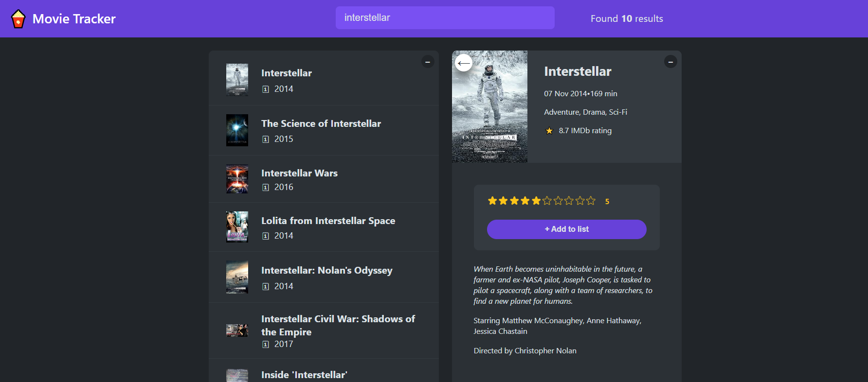Rate Interstellar with the seventh star
This screenshot has width=868, height=382.
(558, 201)
